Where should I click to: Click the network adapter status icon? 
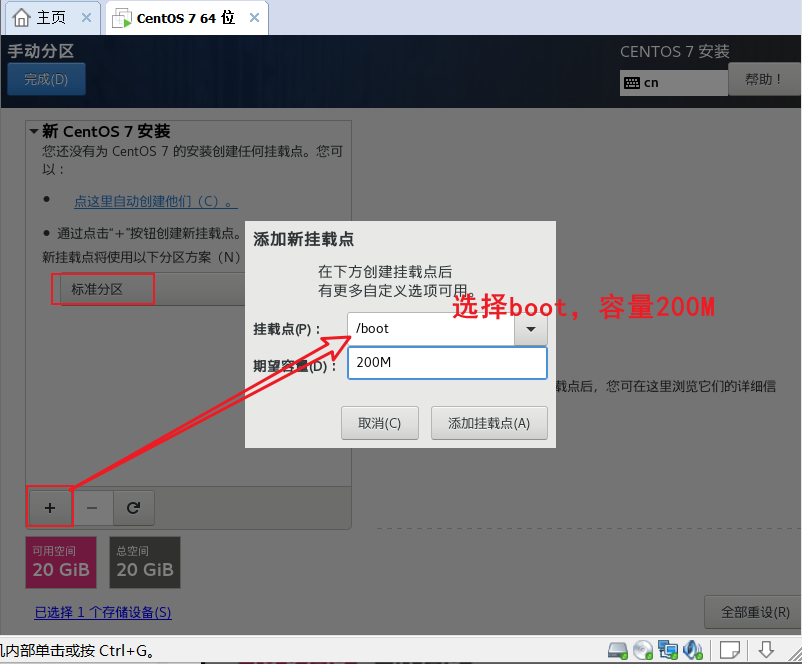coord(667,650)
